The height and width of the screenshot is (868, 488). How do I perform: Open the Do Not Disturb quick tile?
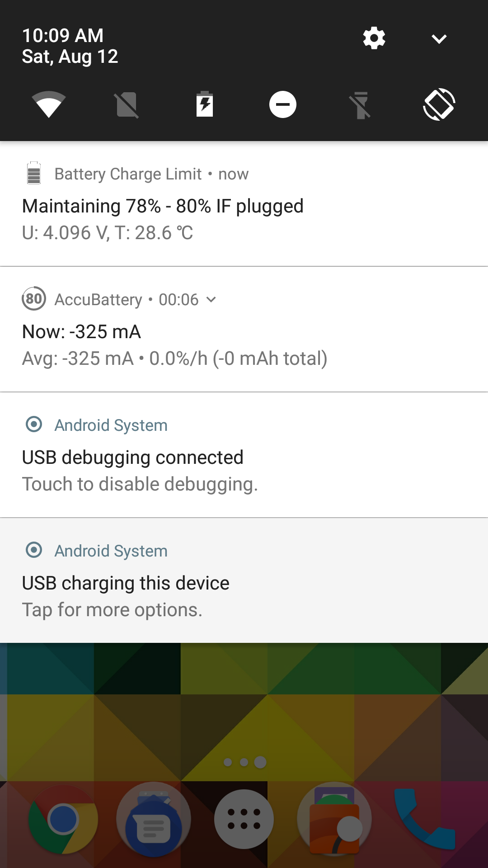tap(283, 104)
